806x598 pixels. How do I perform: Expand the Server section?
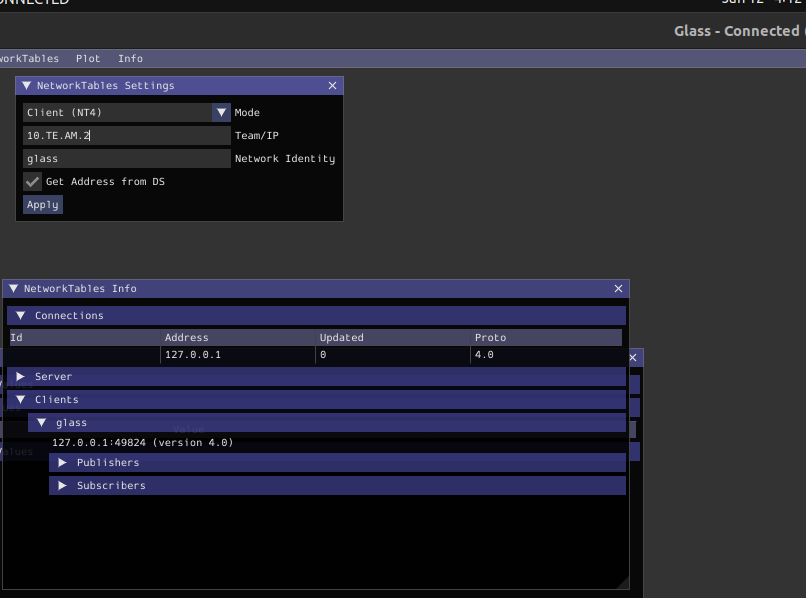coord(20,377)
